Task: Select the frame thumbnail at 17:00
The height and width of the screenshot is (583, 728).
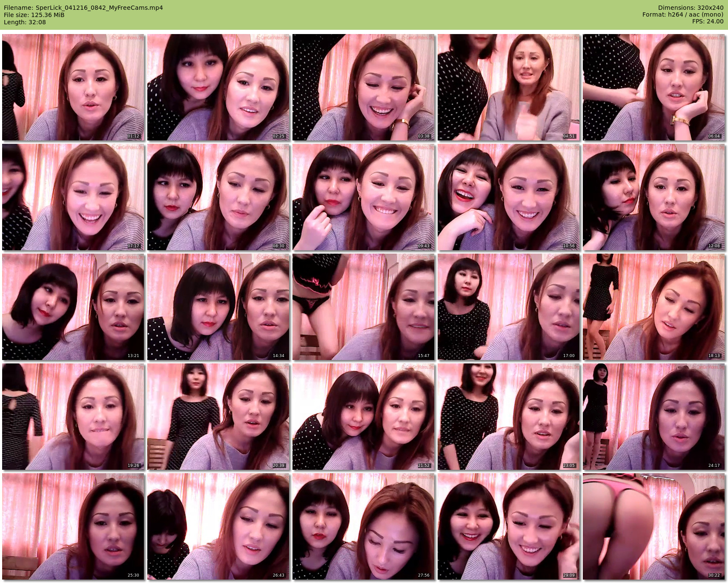Action: 509,307
